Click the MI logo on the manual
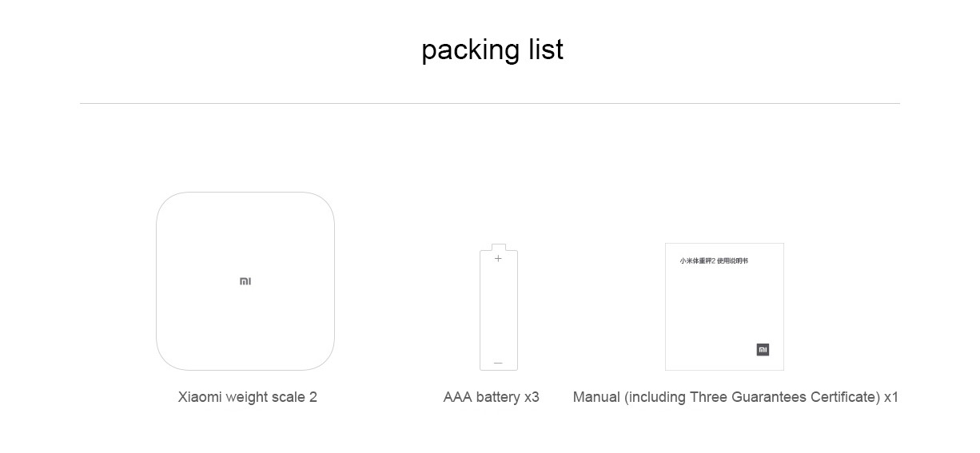Screen dimensions: 980x453 (763, 350)
